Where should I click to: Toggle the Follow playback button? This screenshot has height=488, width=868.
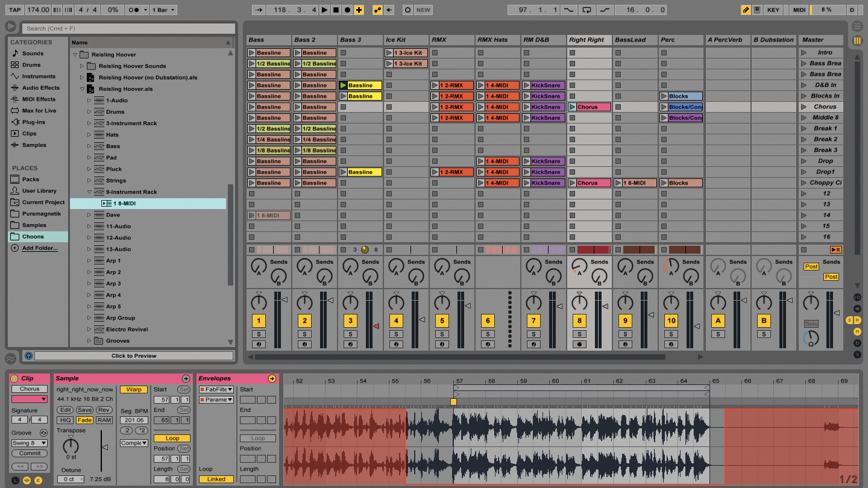259,10
